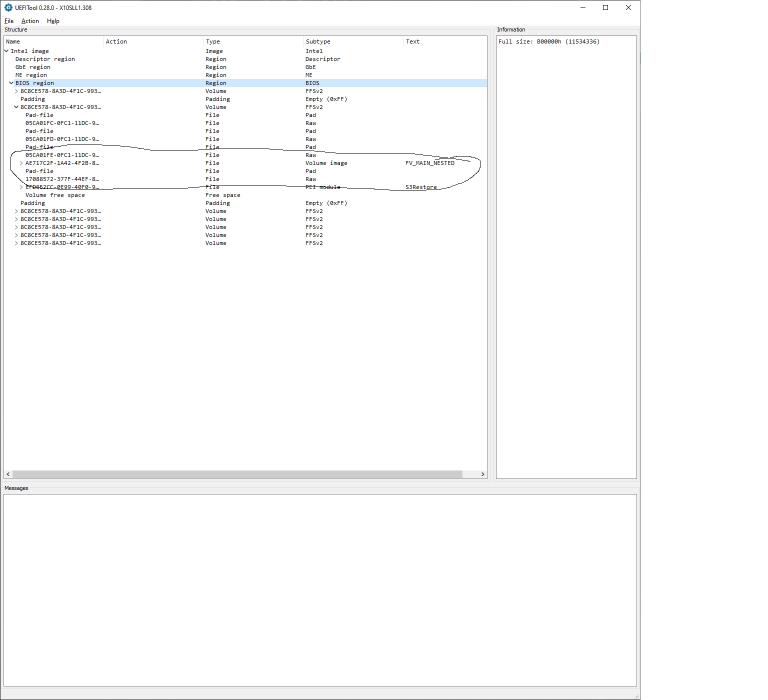Click the ME subtype cell
This screenshot has width=768, height=700.
[308, 75]
